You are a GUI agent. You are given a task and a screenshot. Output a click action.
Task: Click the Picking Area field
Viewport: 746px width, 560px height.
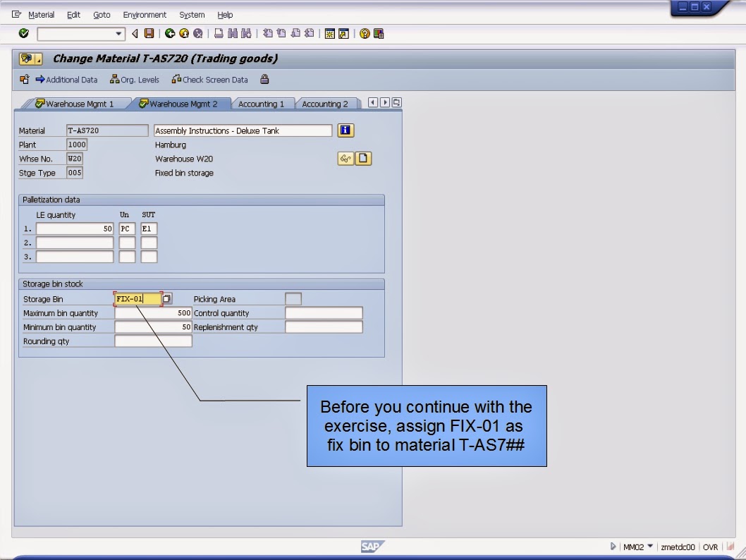pos(293,299)
